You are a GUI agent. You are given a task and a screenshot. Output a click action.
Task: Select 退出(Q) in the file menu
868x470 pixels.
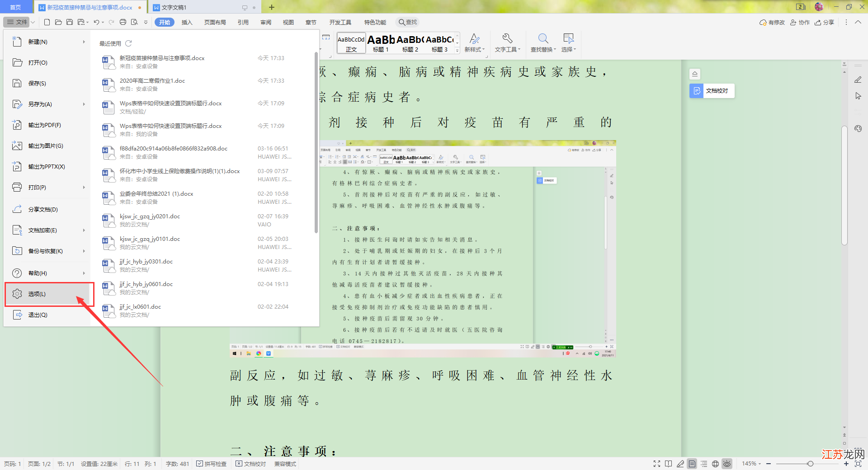pyautogui.click(x=47, y=315)
